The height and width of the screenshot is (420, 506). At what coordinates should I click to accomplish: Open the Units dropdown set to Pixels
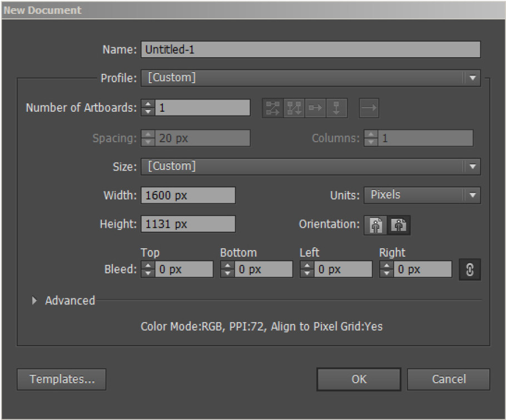pyautogui.click(x=422, y=195)
